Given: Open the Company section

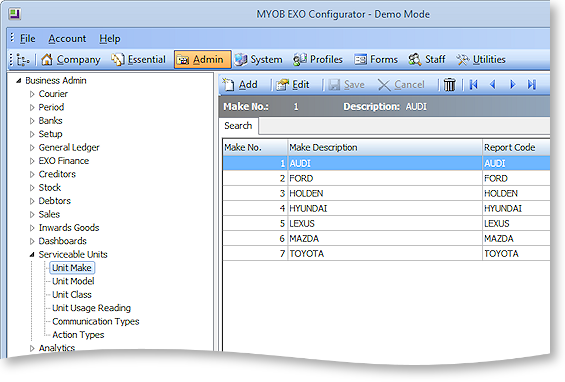Looking at the screenshot, I should tap(71, 59).
